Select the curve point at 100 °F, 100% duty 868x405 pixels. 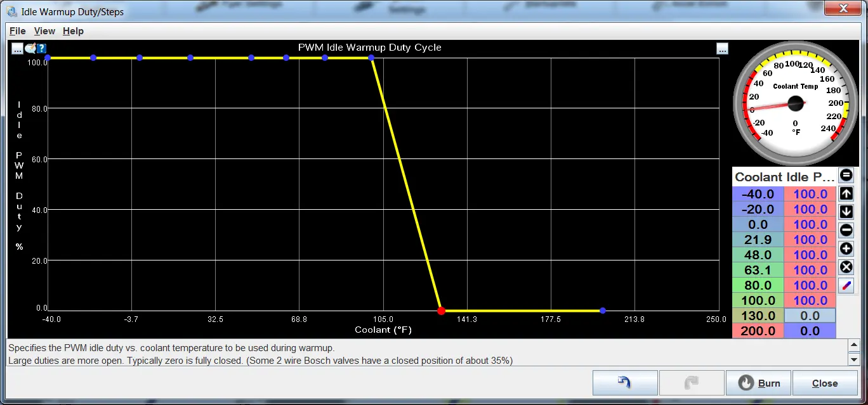pos(371,58)
